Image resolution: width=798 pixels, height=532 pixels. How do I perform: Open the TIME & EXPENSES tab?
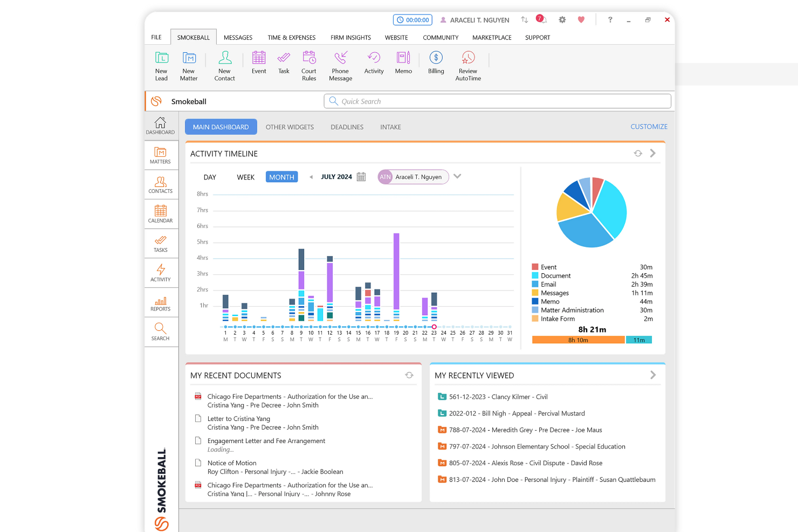click(x=292, y=38)
